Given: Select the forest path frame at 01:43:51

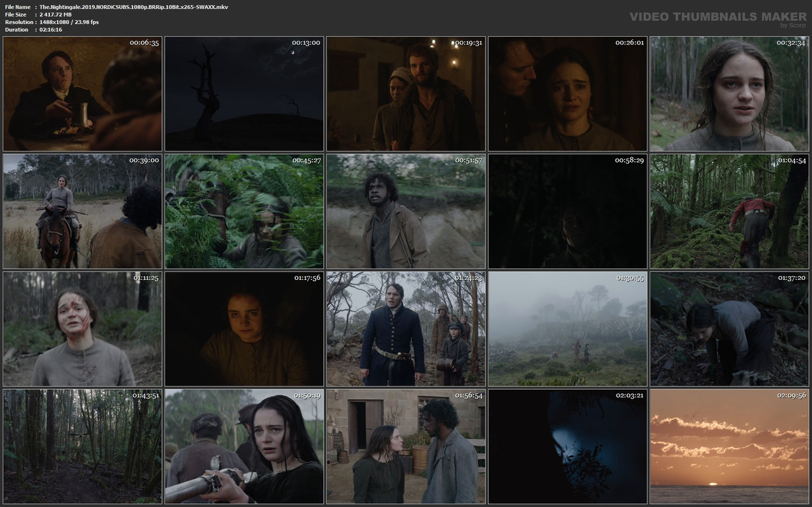Looking at the screenshot, I should coord(82,447).
